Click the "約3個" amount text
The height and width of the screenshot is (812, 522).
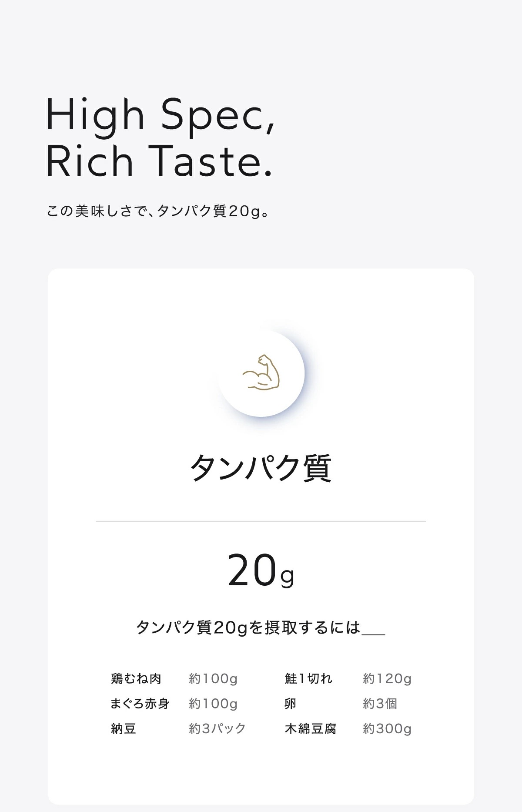(380, 704)
